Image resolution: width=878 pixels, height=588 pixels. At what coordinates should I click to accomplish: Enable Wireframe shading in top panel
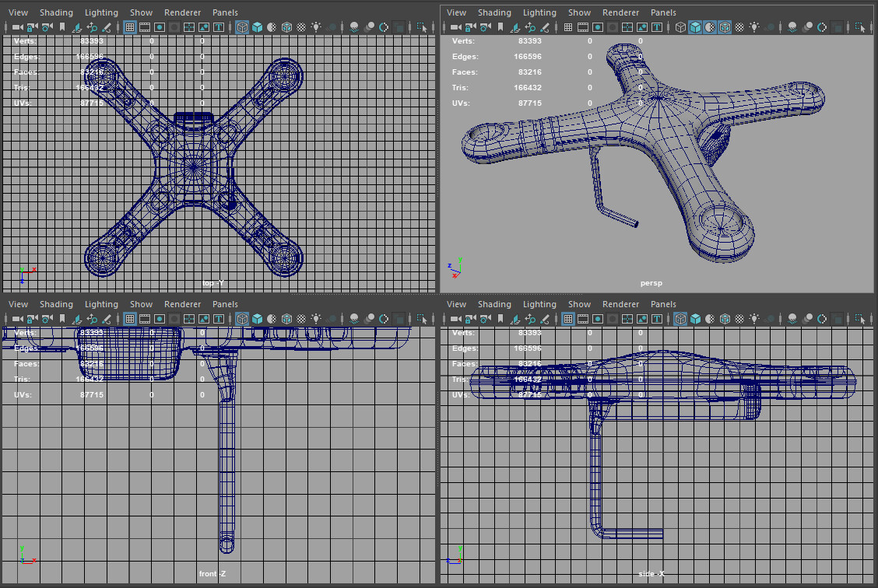(x=242, y=27)
